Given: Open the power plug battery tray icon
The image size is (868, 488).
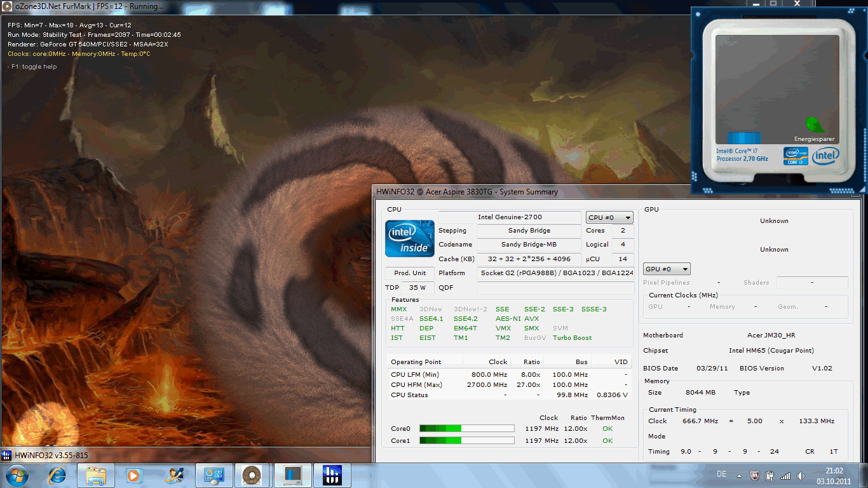Looking at the screenshot, I should click(770, 475).
